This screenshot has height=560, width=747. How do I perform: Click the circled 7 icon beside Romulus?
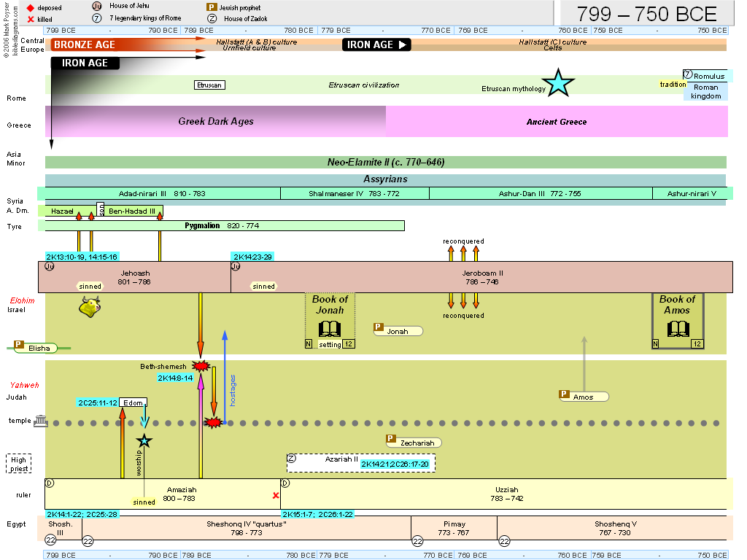click(688, 75)
